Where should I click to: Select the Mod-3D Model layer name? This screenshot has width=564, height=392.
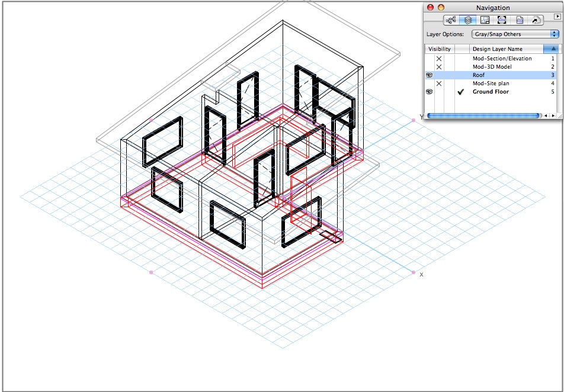[x=492, y=67]
